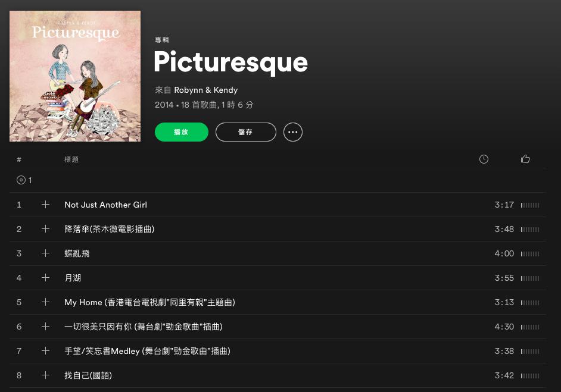Viewport: 561px width, 392px height.
Task: Open the Picturesque album cover artwork
Action: (75, 76)
